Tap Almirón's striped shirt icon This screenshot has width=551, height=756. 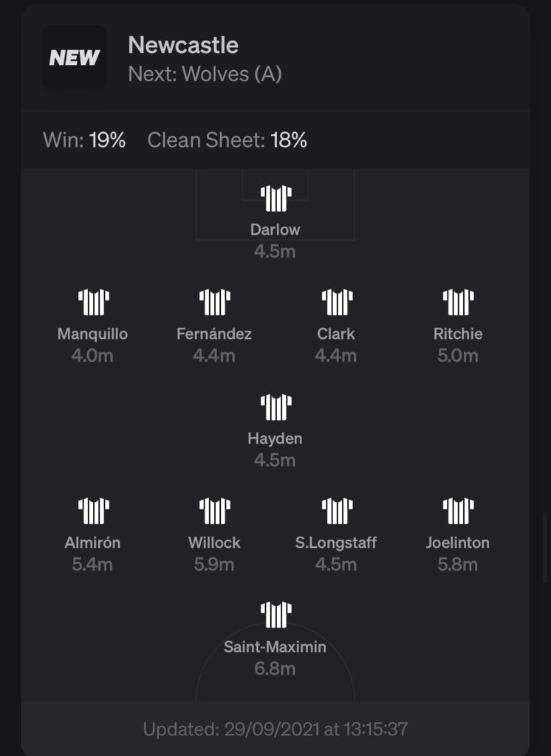coord(94,511)
